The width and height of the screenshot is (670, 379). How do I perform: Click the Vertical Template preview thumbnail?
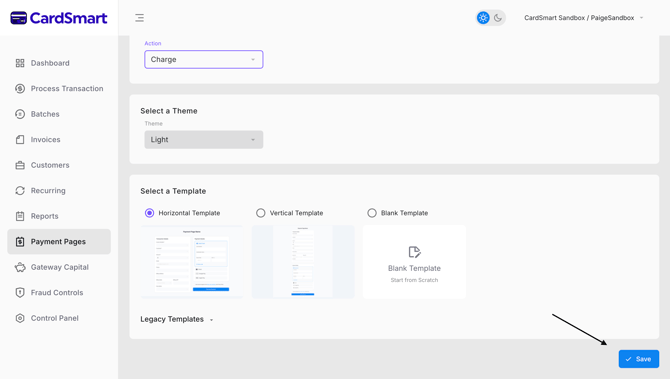coord(303,261)
